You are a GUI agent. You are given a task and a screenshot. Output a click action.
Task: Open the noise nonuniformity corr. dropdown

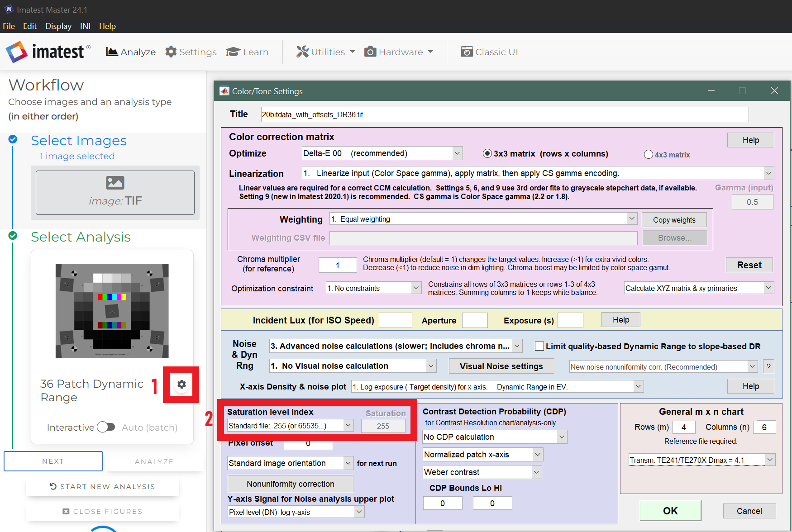point(663,367)
